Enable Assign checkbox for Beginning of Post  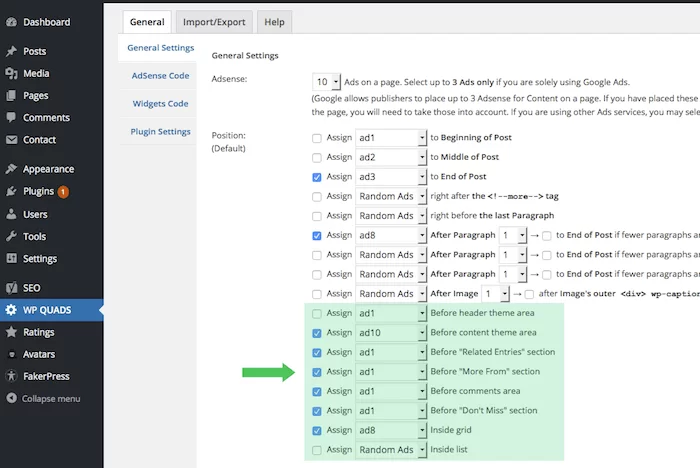point(317,138)
